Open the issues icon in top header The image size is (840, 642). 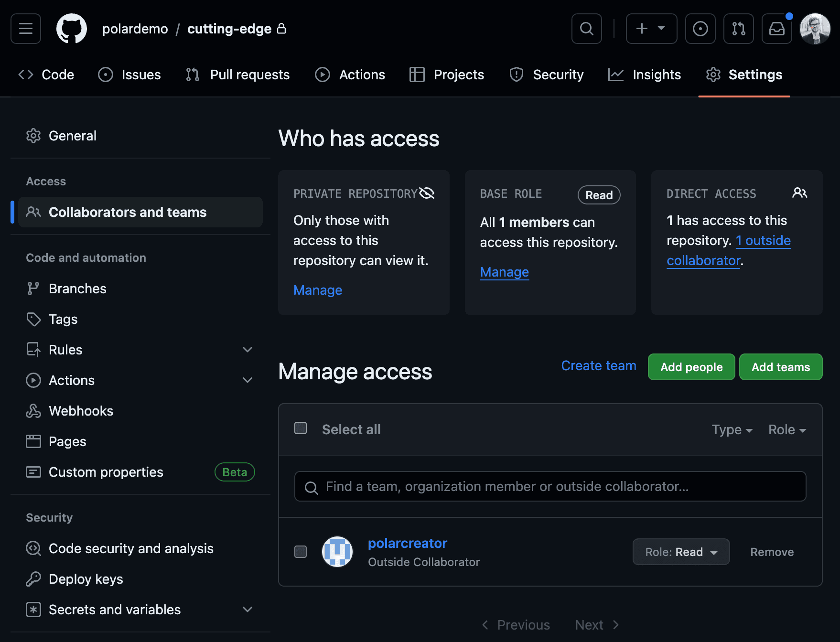[x=700, y=29]
